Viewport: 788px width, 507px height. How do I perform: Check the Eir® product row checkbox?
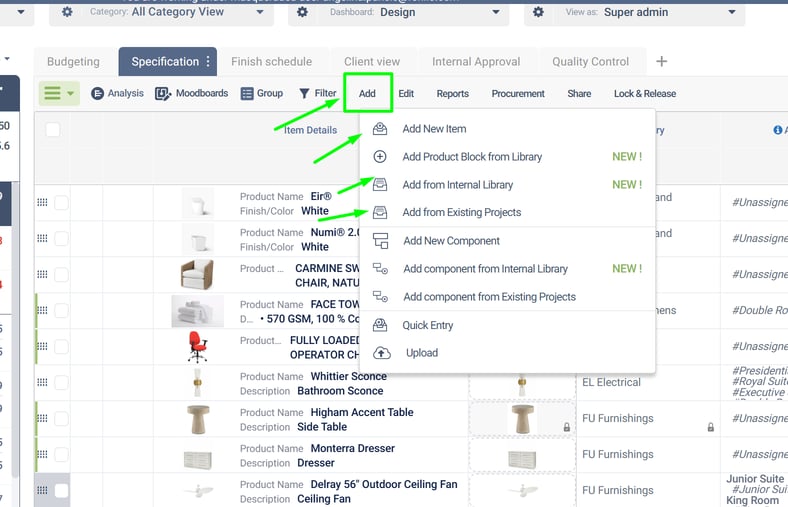[x=61, y=203]
